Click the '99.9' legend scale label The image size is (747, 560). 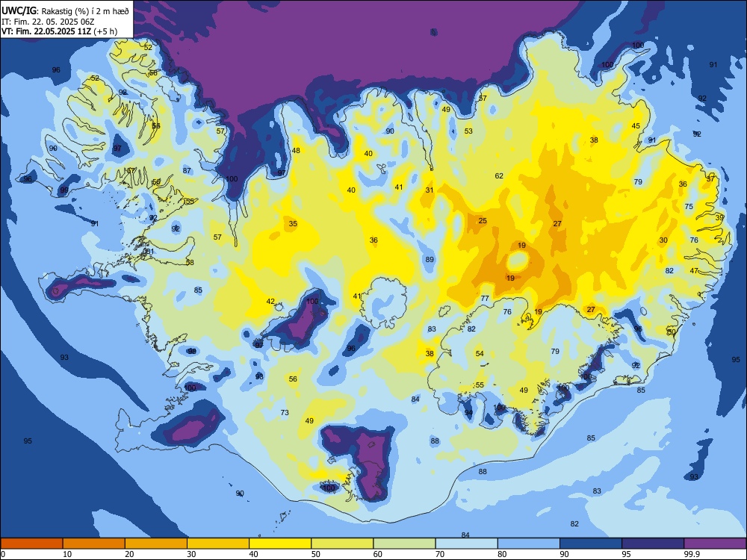click(x=691, y=554)
